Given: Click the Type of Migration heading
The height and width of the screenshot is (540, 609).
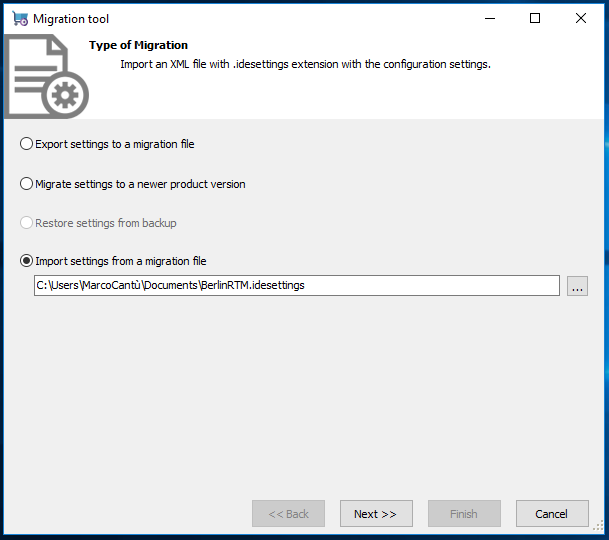Looking at the screenshot, I should [x=138, y=45].
